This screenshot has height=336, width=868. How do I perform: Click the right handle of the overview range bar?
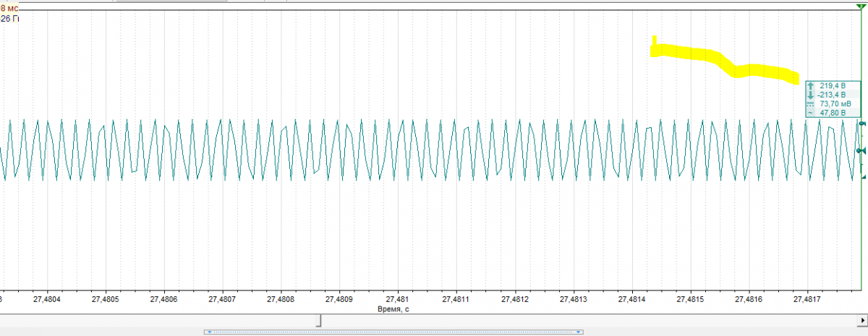579,332
